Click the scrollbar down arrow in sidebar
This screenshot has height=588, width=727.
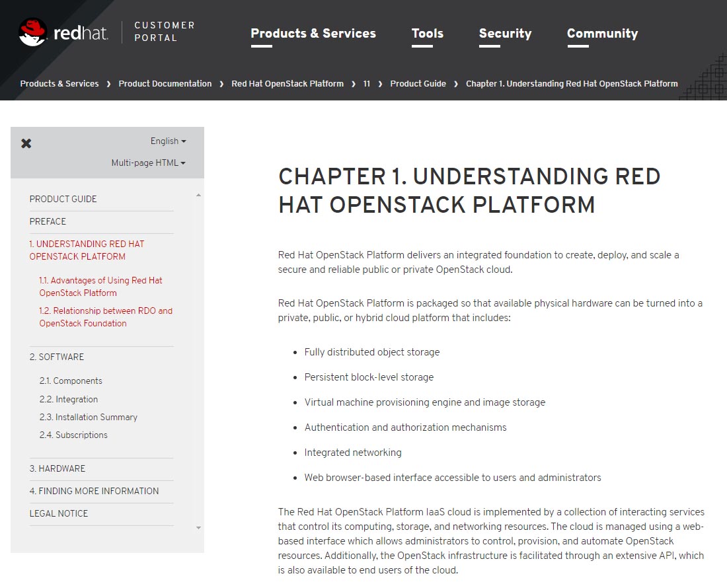pos(198,528)
